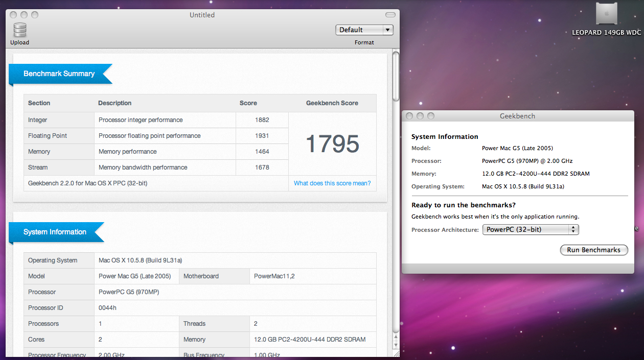Click the Geekbench Score column header
This screenshot has width=644, height=360.
(332, 103)
